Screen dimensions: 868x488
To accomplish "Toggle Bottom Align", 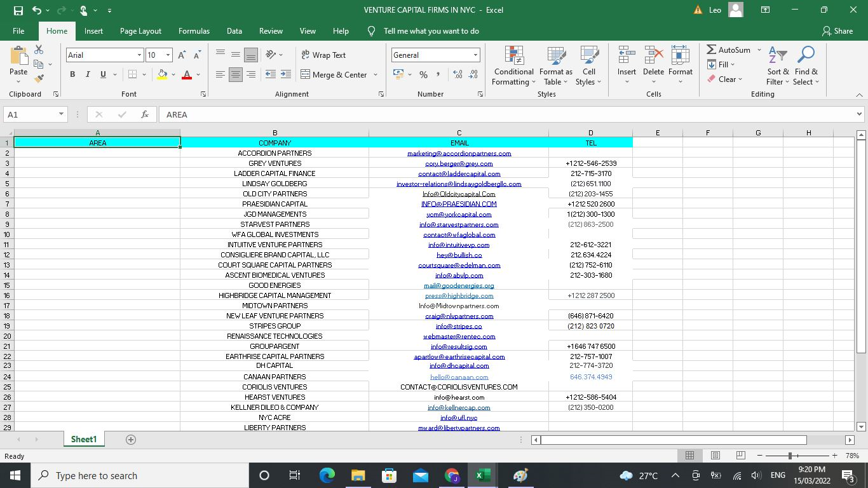I will coord(251,55).
